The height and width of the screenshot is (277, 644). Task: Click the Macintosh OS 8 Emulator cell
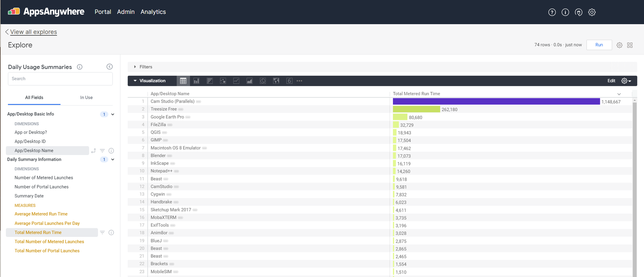176,148
